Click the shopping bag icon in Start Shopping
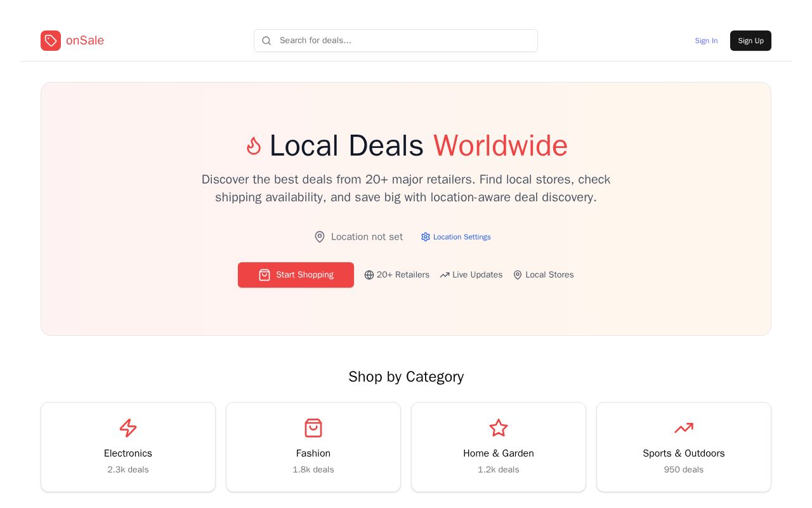The image size is (812, 508). (x=265, y=275)
